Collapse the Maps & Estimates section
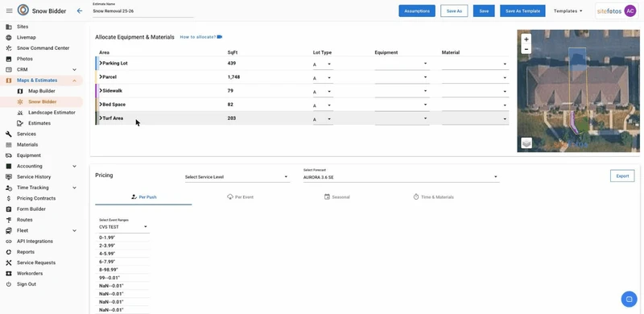644x314 pixels. (74, 81)
